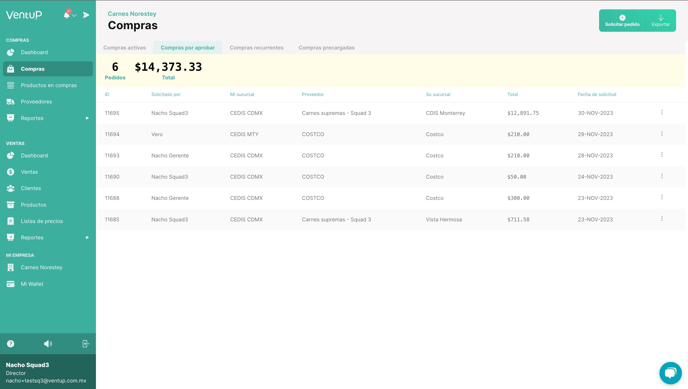Click total $12,891.75 cell
The height and width of the screenshot is (389, 688).
pyautogui.click(x=523, y=113)
